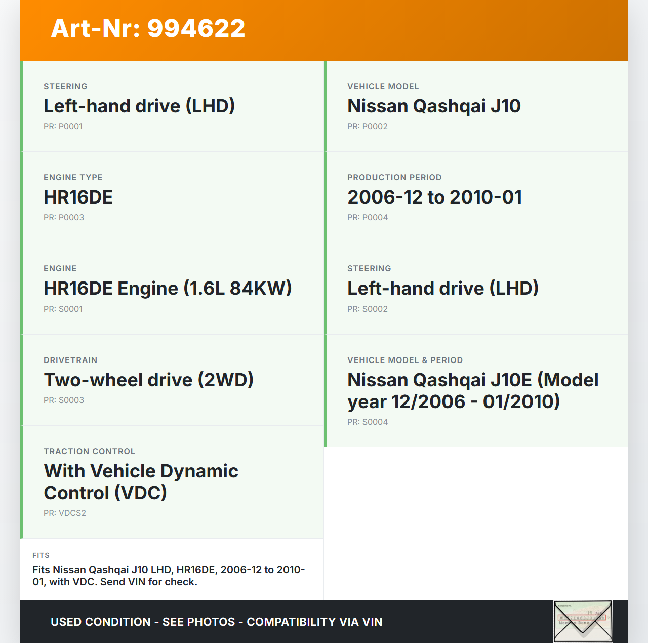
Task: Click the Art-Nr: 994622 header title
Action: coord(148,28)
